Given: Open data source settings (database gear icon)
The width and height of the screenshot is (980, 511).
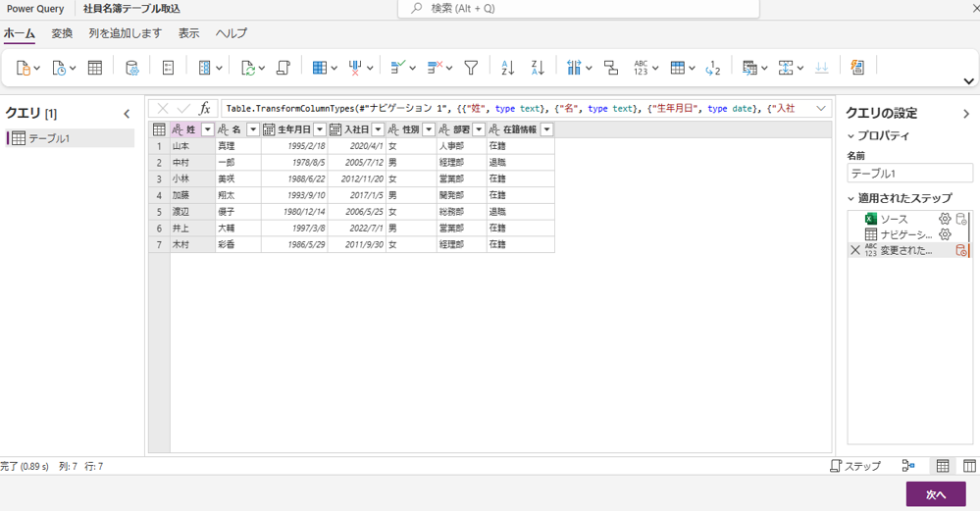Looking at the screenshot, I should coord(132,68).
